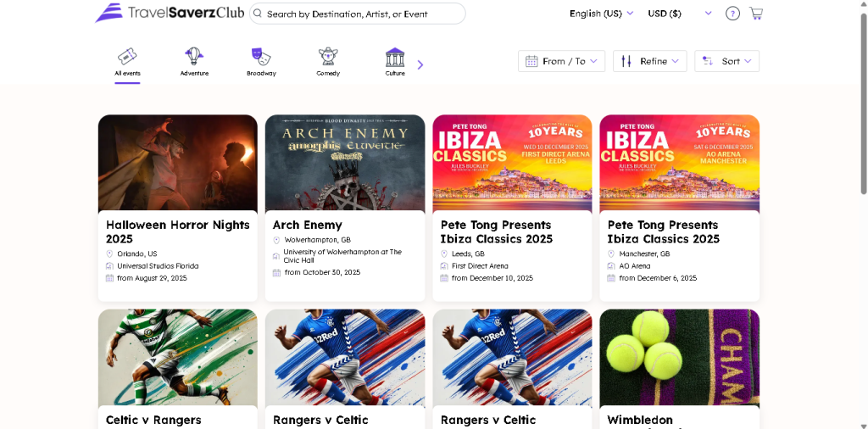Click the scrollbar down arrow

click(x=863, y=425)
